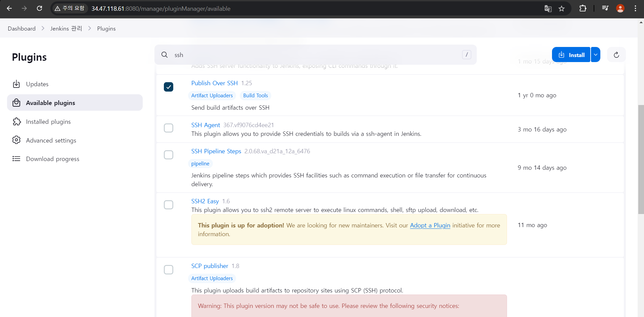The height and width of the screenshot is (317, 644).
Task: Open Advanced settings in the sidebar
Action: click(x=75, y=140)
